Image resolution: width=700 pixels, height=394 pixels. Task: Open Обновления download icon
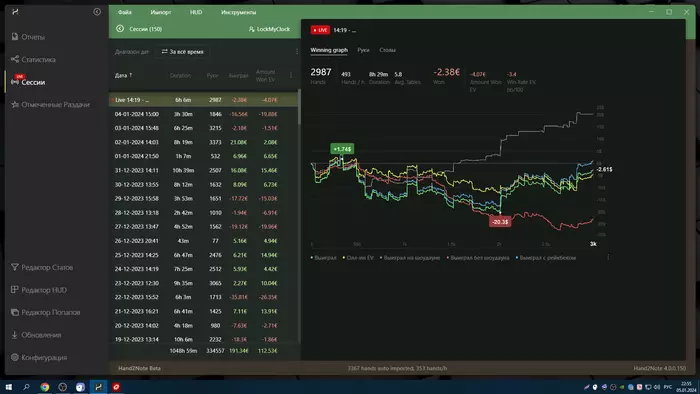pos(15,335)
